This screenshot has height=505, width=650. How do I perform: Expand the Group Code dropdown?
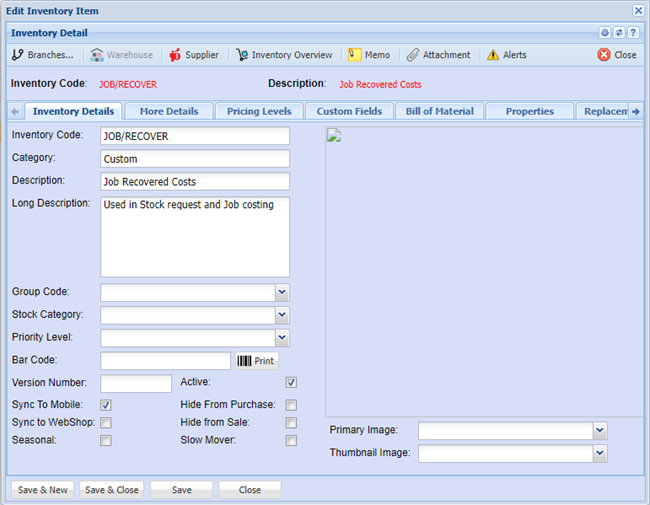(282, 292)
